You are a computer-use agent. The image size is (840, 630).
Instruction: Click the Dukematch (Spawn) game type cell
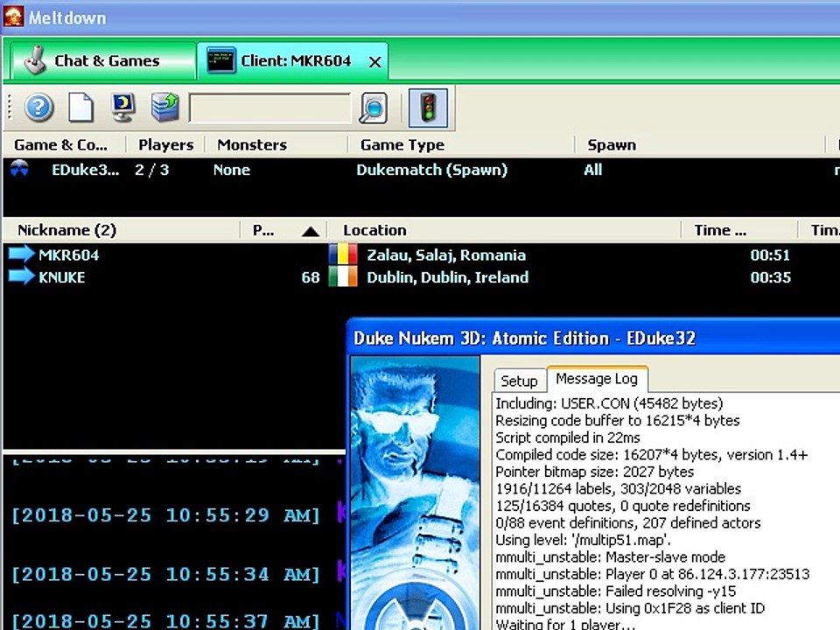pyautogui.click(x=431, y=170)
